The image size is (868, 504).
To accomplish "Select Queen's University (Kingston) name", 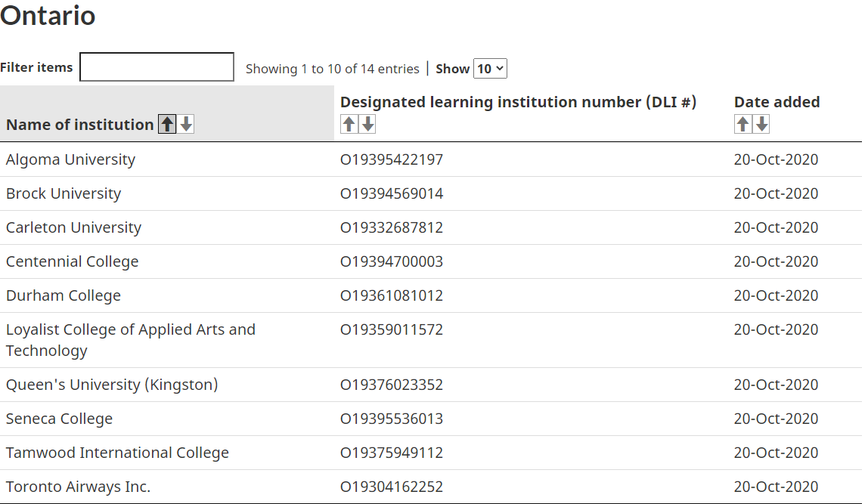I will pos(112,385).
